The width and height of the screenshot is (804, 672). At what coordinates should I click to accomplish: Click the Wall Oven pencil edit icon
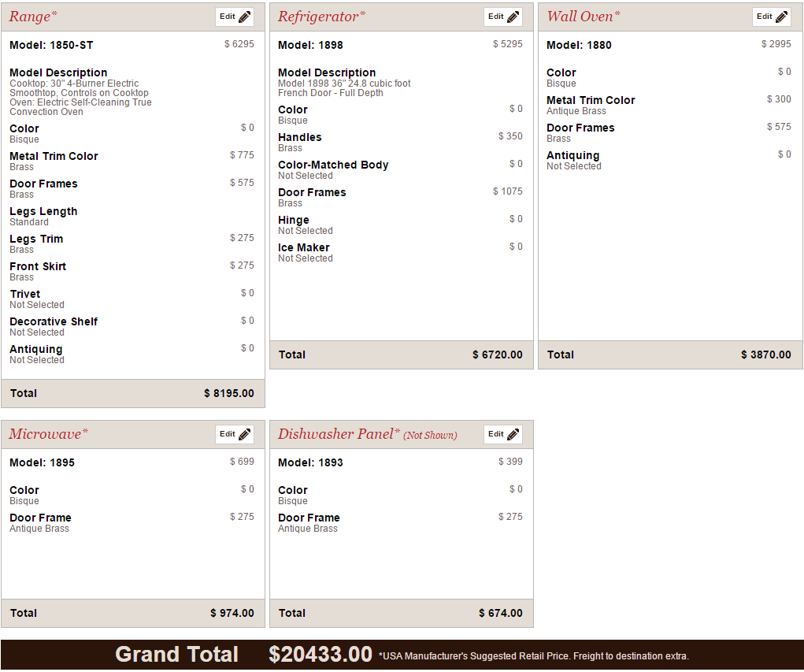781,17
